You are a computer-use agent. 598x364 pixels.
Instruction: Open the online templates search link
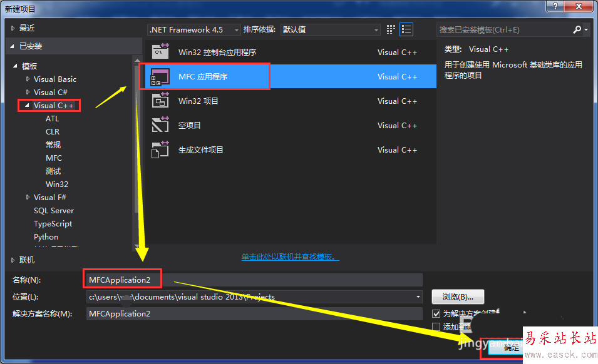[290, 257]
